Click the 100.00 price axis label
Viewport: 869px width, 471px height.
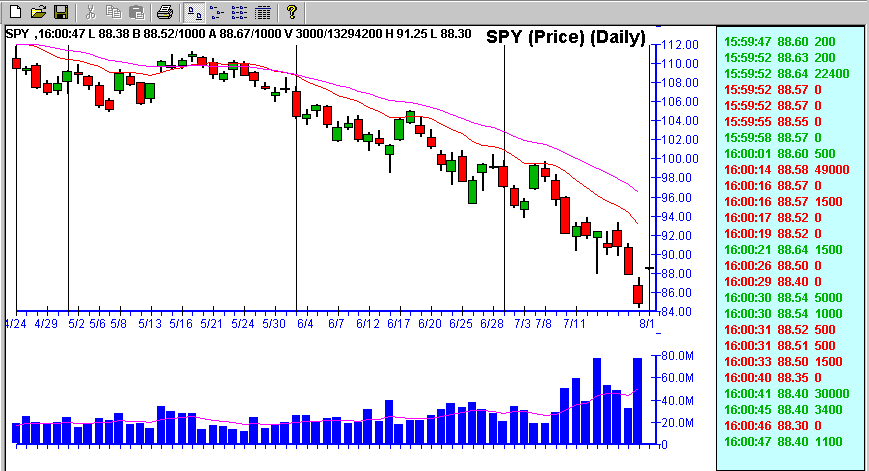[x=681, y=159]
